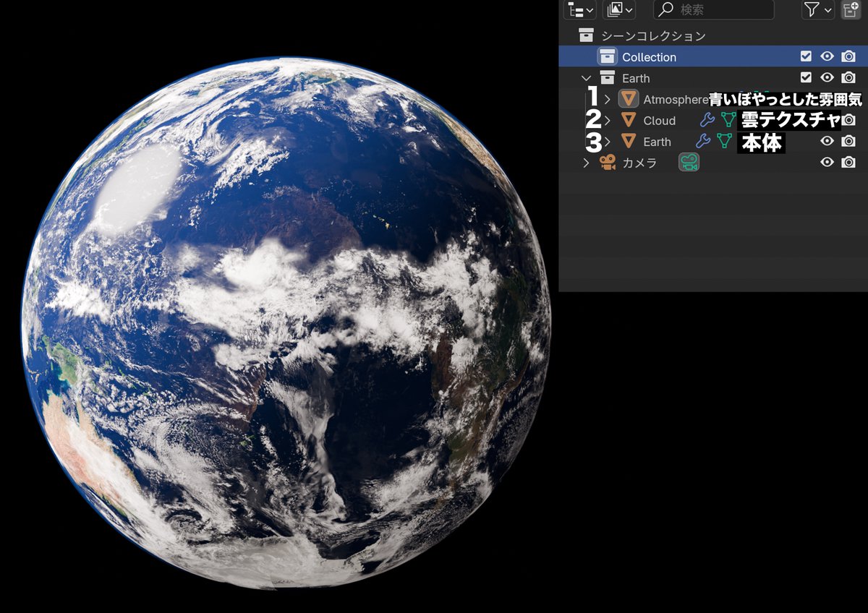Click the wrench modifier icon on Cloud
868x613 pixels.
click(x=709, y=120)
